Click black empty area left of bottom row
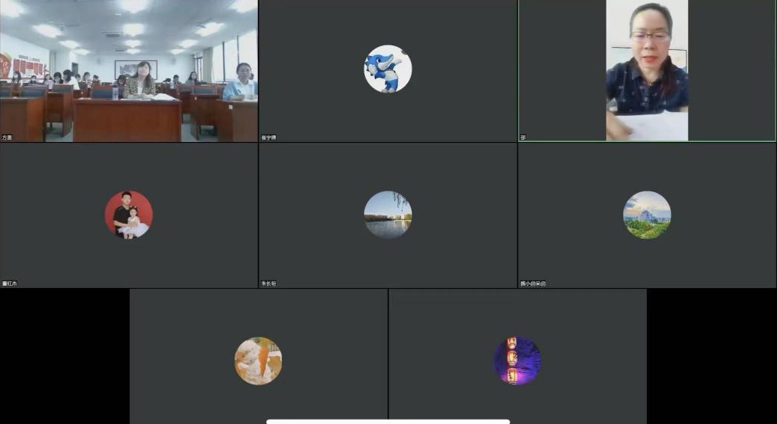Viewport: 777px width, 424px height. click(64, 356)
